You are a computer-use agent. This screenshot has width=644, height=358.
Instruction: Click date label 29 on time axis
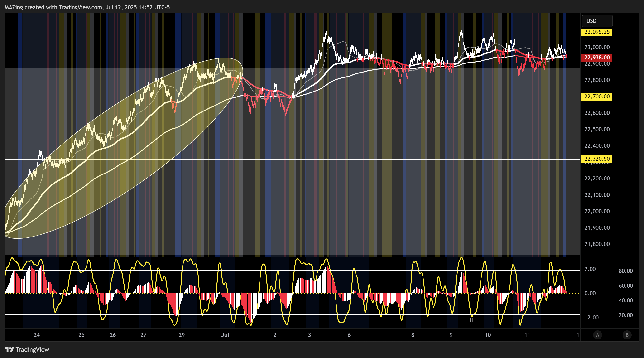pyautogui.click(x=182, y=335)
